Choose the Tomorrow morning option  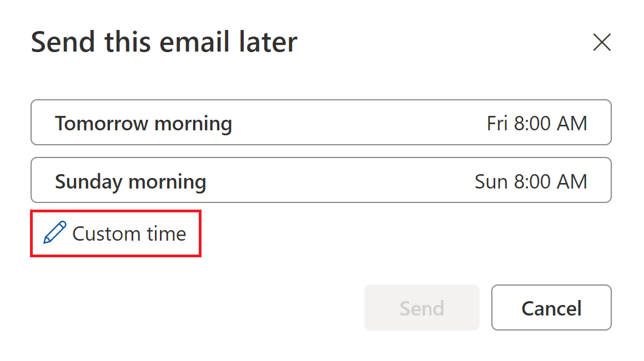click(x=321, y=122)
